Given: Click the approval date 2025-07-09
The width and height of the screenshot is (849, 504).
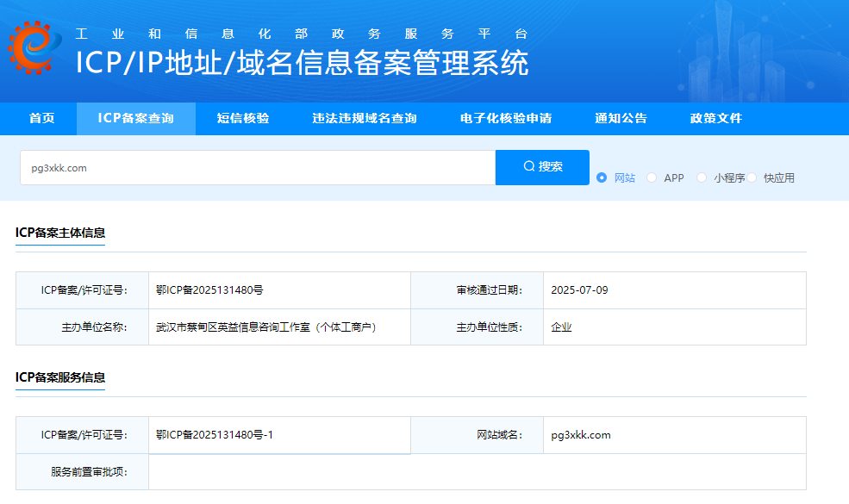Looking at the screenshot, I should point(579,290).
